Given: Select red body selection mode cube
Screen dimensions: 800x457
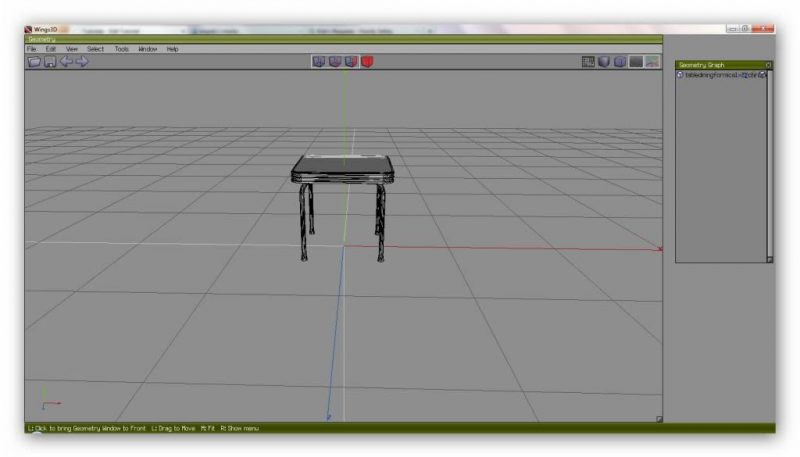Looking at the screenshot, I should [x=367, y=62].
